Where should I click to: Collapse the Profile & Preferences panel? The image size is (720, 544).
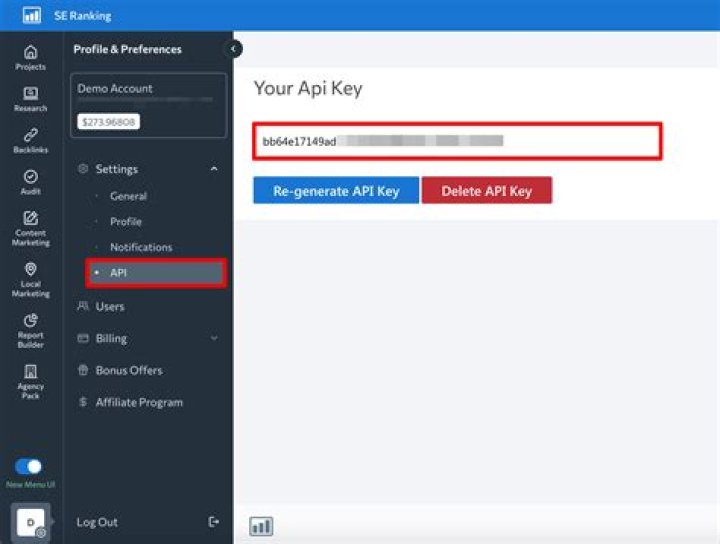tap(233, 49)
